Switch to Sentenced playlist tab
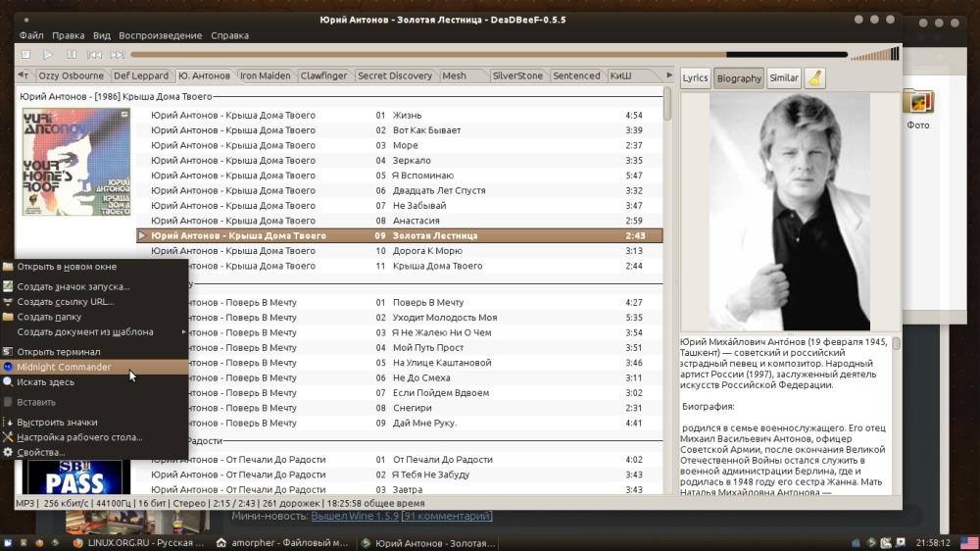This screenshot has width=980, height=551. (x=576, y=75)
